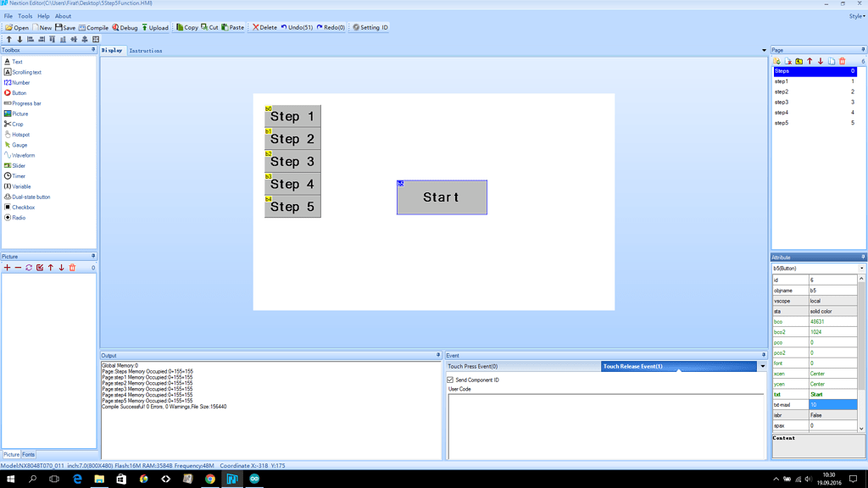The height and width of the screenshot is (488, 868).
Task: Click the bco attribute value 48631
Action: 832,321
